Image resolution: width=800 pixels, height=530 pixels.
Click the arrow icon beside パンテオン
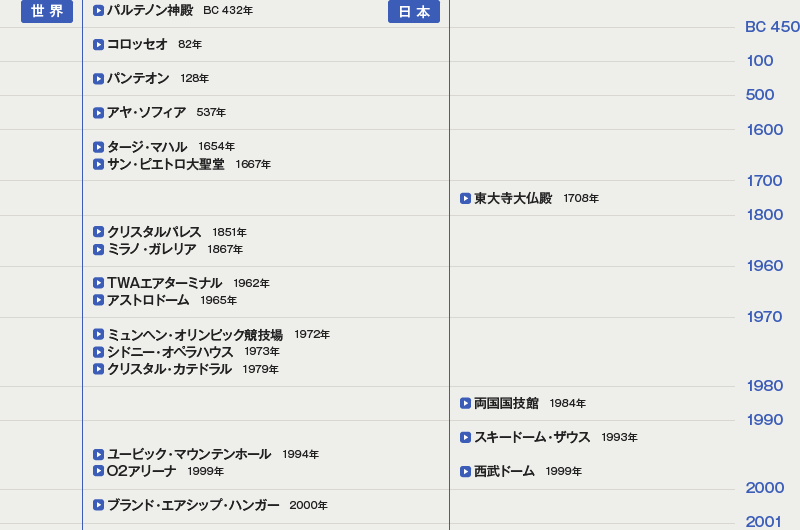pos(98,79)
